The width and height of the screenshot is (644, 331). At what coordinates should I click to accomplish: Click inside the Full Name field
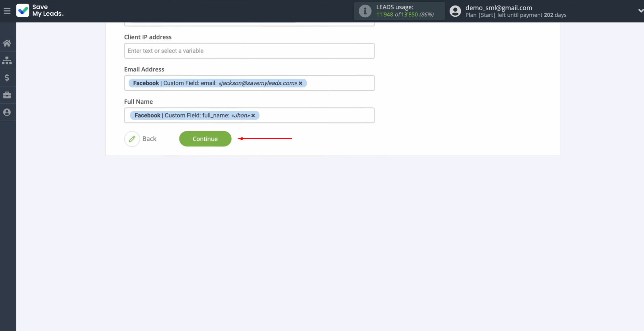pos(249,116)
